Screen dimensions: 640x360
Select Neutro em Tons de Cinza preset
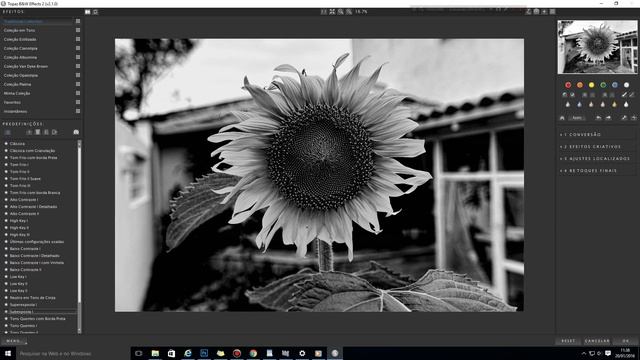[33, 298]
